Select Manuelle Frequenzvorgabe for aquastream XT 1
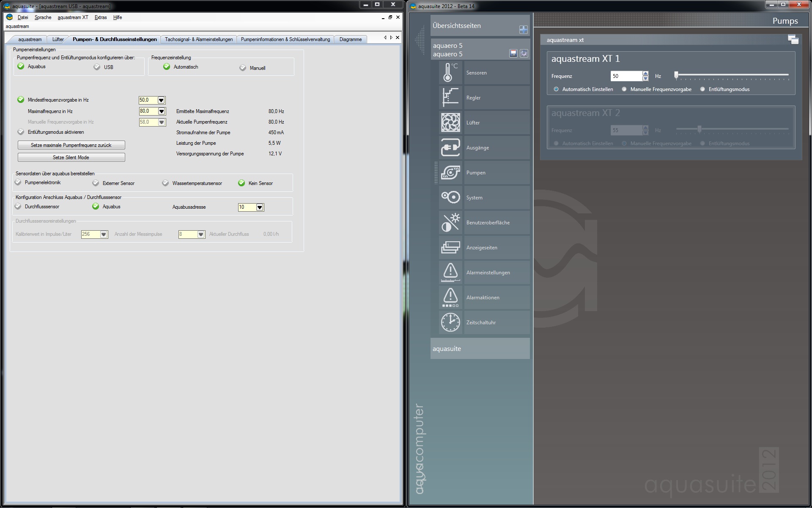The image size is (812, 508). (624, 89)
